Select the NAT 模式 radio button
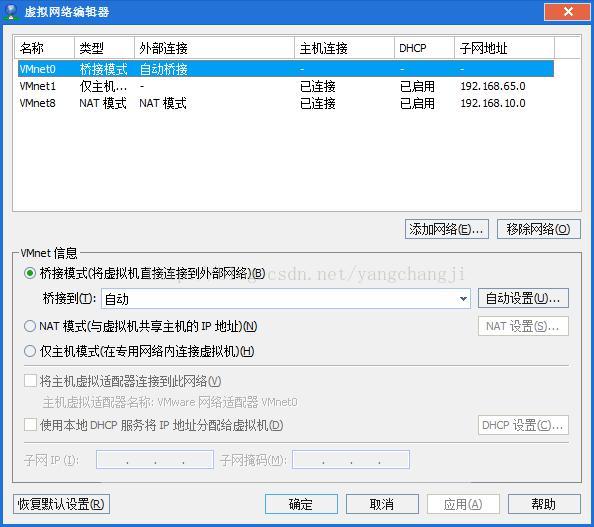594x527 pixels. (30, 326)
